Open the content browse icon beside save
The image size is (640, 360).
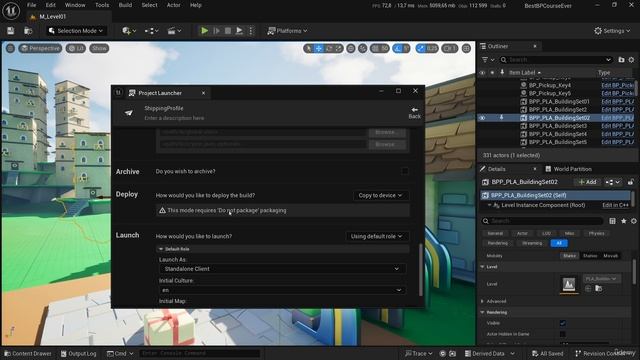28,31
